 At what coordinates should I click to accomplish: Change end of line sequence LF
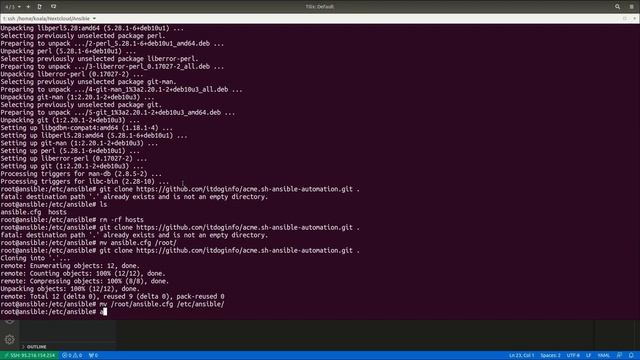tap(589, 355)
